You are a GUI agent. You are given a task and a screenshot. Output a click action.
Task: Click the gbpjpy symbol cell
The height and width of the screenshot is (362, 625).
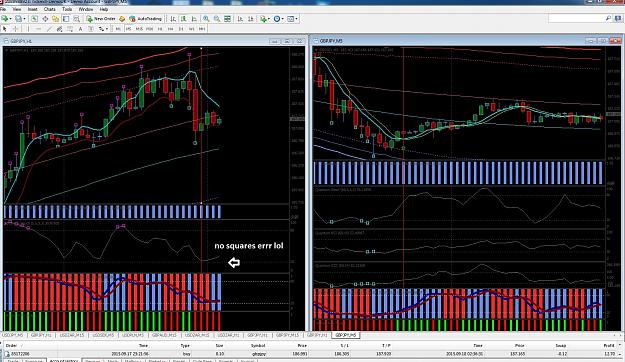(258, 354)
